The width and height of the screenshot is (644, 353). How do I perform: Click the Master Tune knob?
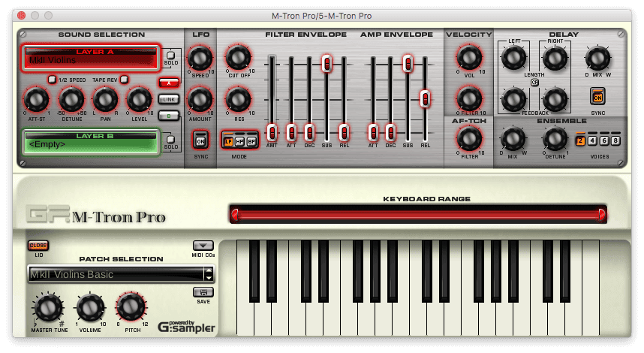47,306
